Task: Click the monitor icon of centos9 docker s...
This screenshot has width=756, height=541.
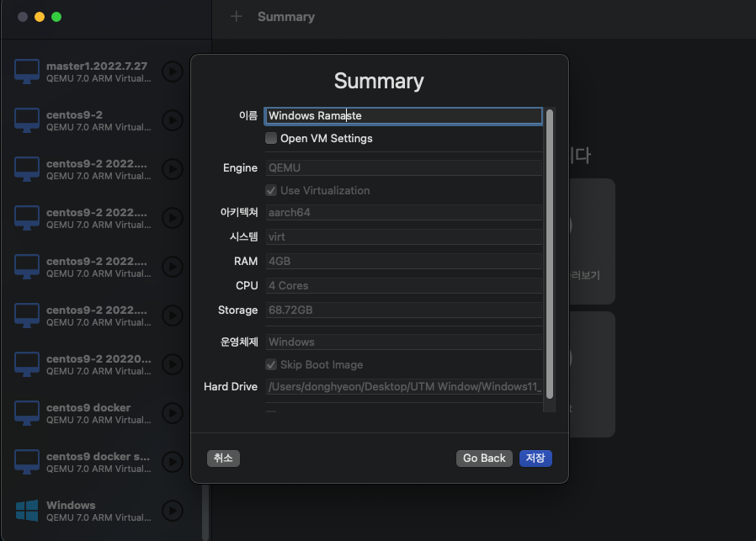Action: (27, 462)
